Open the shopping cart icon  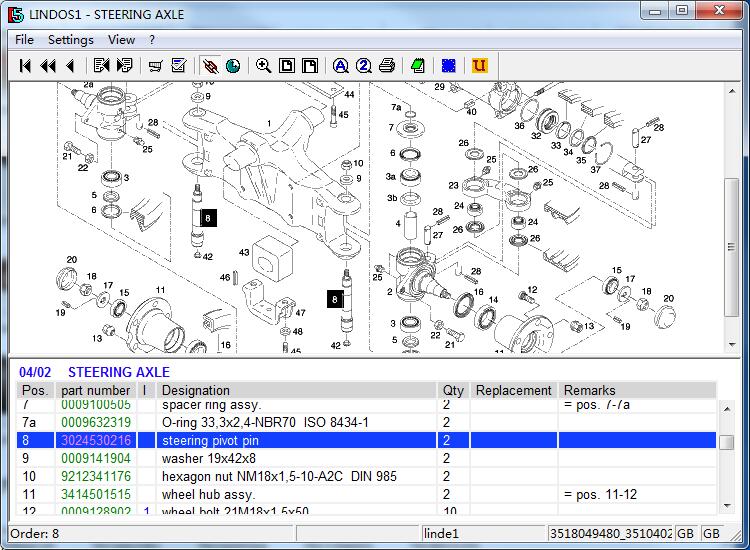point(155,66)
